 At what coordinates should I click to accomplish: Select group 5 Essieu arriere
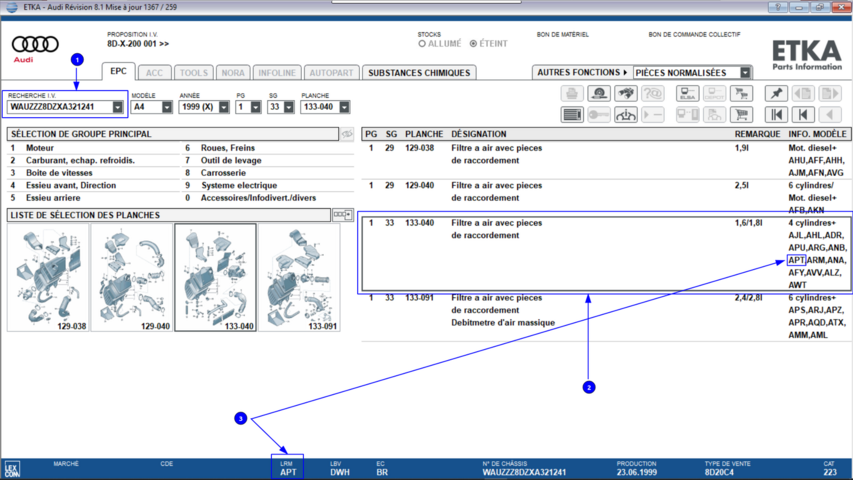(93, 198)
